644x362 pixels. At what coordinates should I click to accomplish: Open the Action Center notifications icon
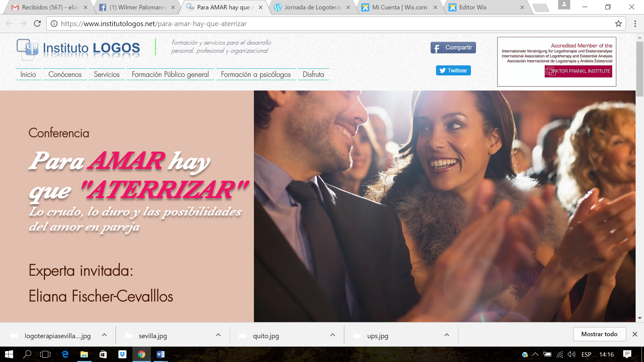627,354
